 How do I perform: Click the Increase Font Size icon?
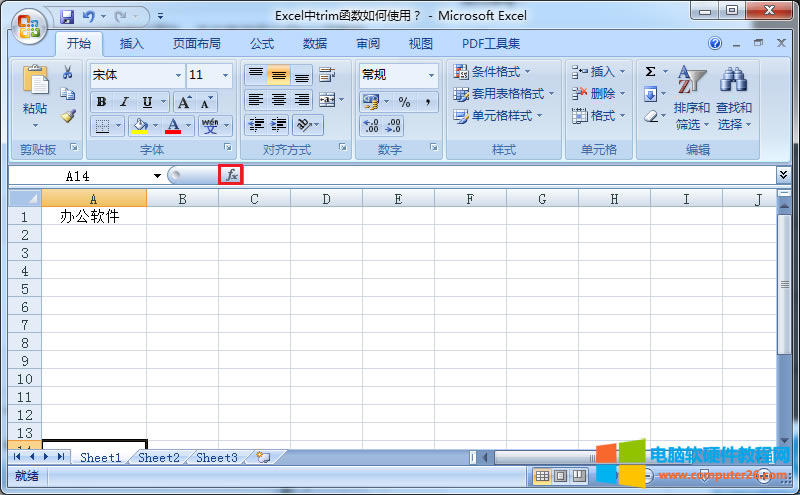(x=184, y=102)
